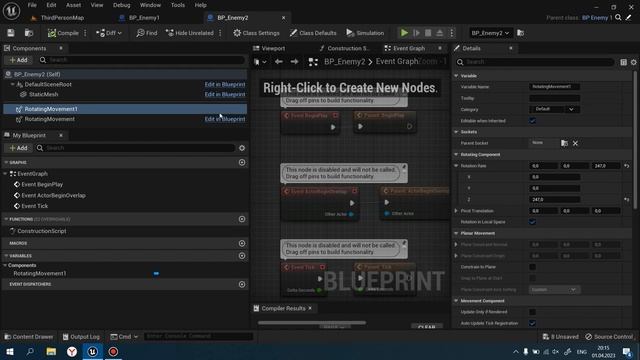Add a new event dispatcher with plus icon
Screen dimensions: 640x360
coord(242,284)
